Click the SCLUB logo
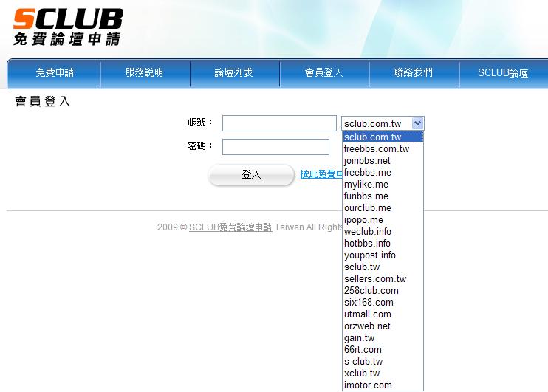This screenshot has width=548, height=392. 68,27
